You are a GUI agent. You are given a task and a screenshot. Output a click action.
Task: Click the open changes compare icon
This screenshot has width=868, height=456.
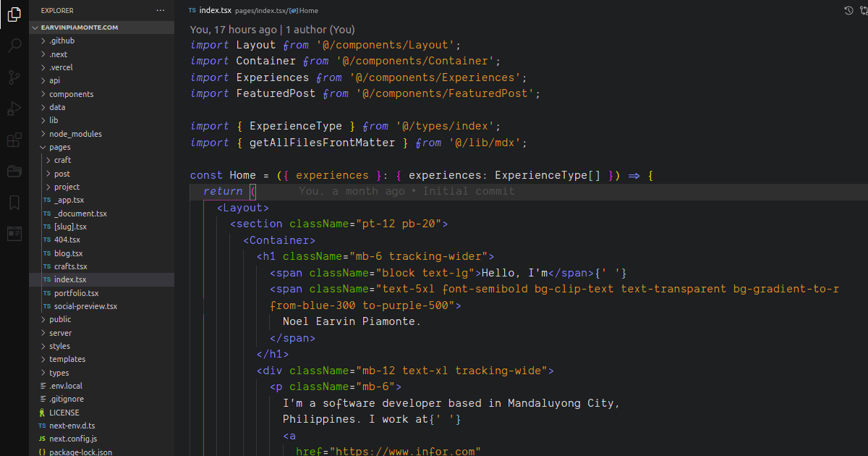click(x=863, y=11)
